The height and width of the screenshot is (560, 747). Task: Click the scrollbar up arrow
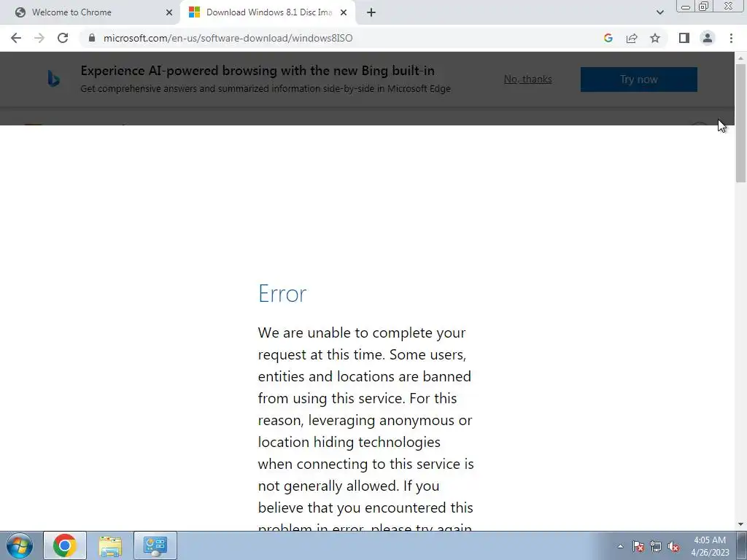740,58
